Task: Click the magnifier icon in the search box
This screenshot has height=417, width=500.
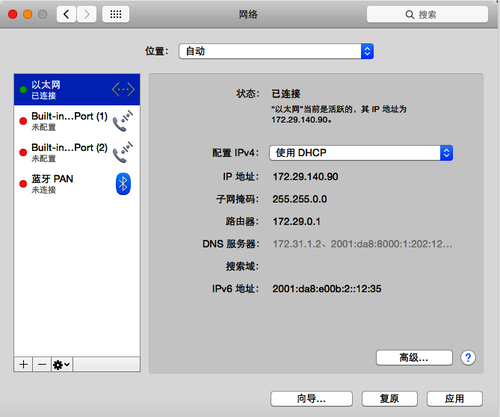Action: tap(410, 15)
